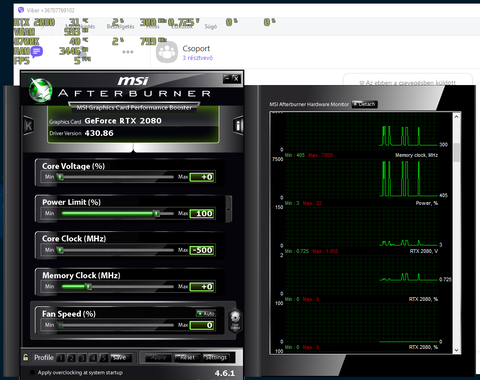Show system information via the i button

click(238, 125)
